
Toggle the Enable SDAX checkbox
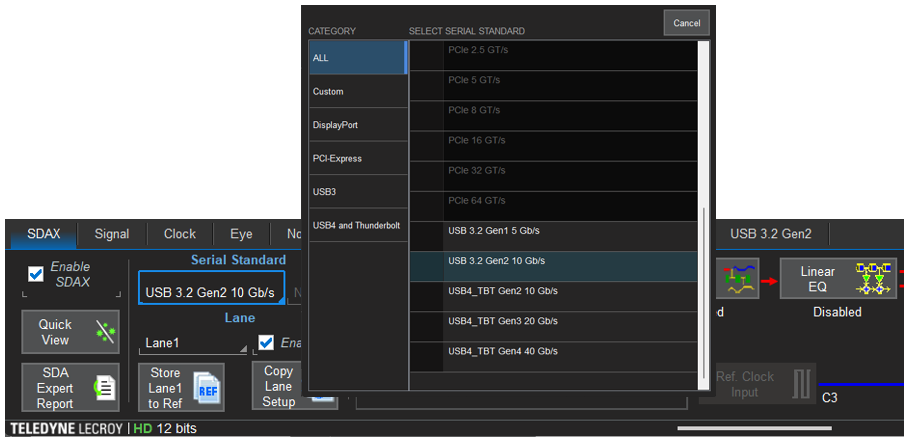tap(36, 274)
